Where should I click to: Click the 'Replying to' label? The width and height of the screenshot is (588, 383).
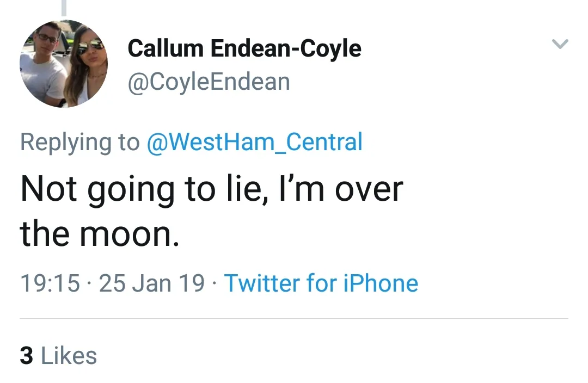tap(79, 142)
